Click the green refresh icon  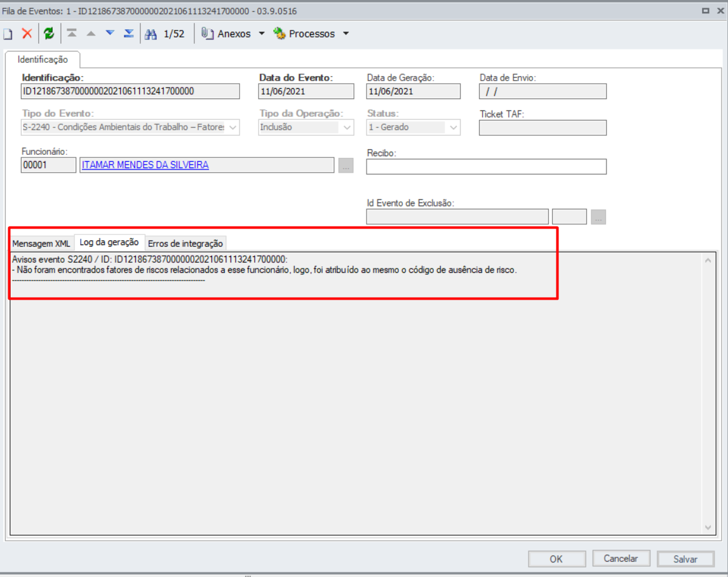point(49,34)
